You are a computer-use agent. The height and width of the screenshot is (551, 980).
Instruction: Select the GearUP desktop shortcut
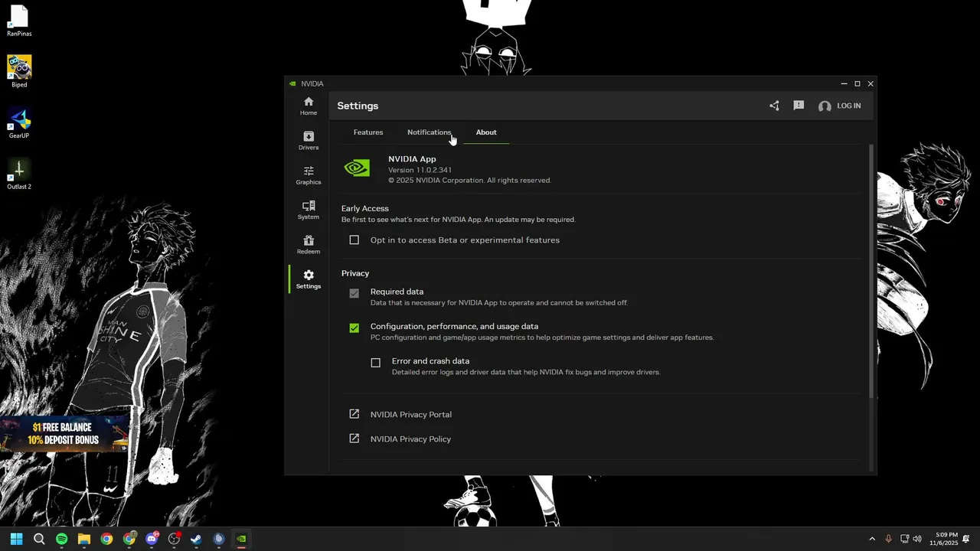[x=19, y=122]
